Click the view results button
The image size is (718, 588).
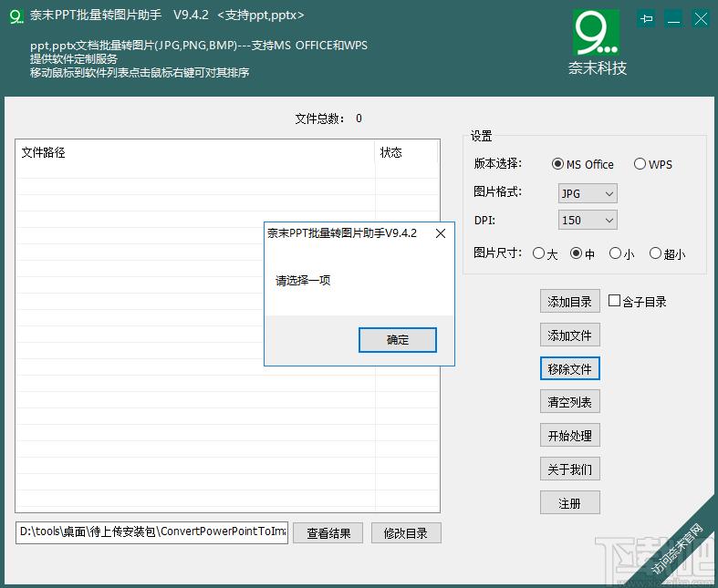tap(328, 533)
